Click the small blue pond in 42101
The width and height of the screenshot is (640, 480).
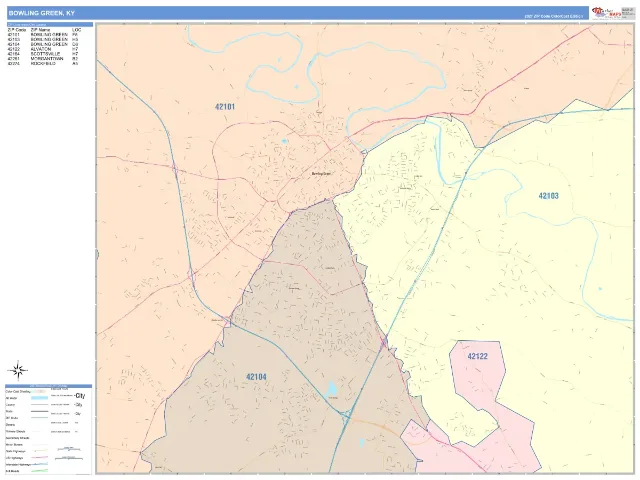pos(284,142)
